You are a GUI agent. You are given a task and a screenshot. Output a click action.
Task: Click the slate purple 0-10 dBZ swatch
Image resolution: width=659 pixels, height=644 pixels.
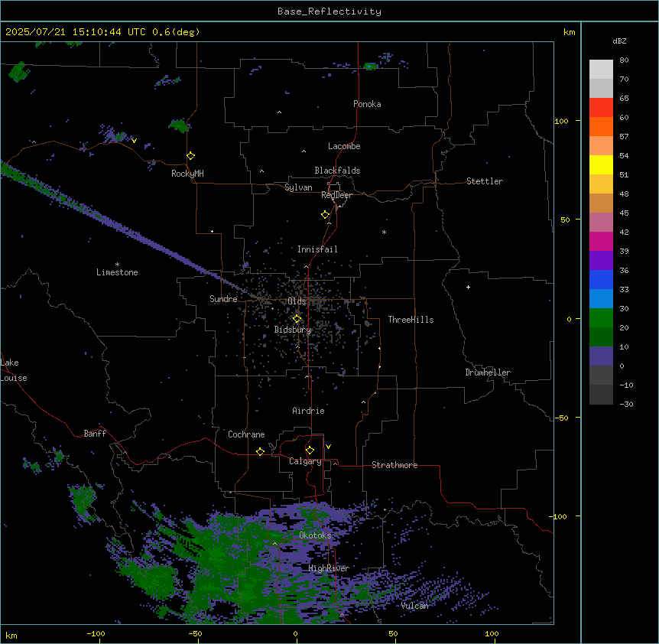pyautogui.click(x=601, y=356)
